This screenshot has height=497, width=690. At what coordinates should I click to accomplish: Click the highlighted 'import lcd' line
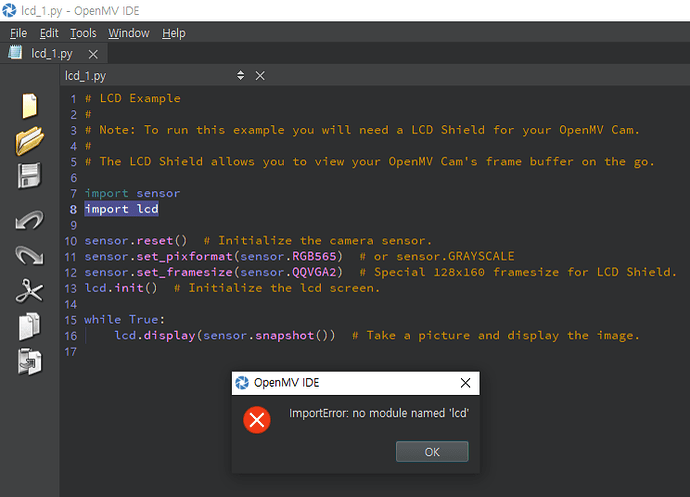coord(121,209)
